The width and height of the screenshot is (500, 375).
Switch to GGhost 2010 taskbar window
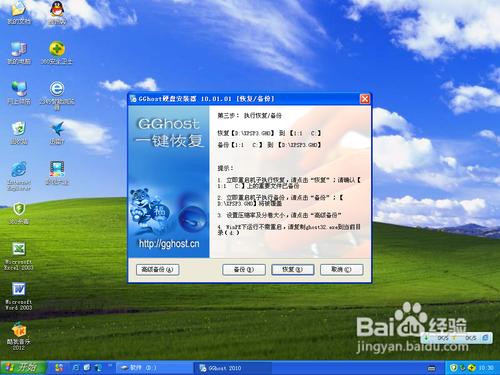[x=233, y=368]
